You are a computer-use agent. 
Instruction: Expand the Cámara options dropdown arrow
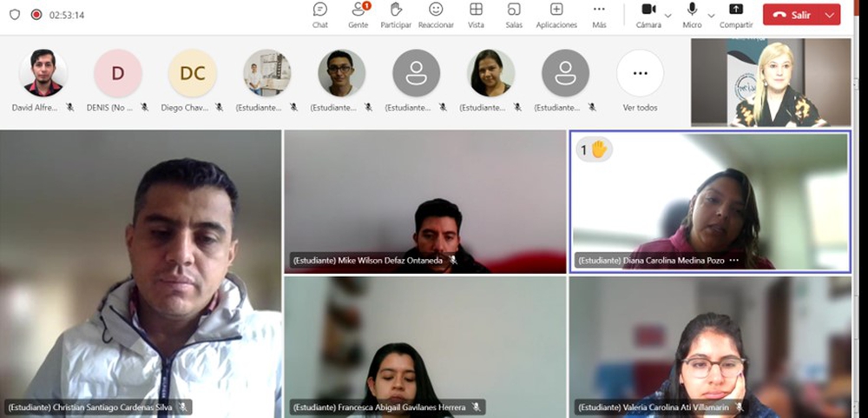pyautogui.click(x=667, y=16)
